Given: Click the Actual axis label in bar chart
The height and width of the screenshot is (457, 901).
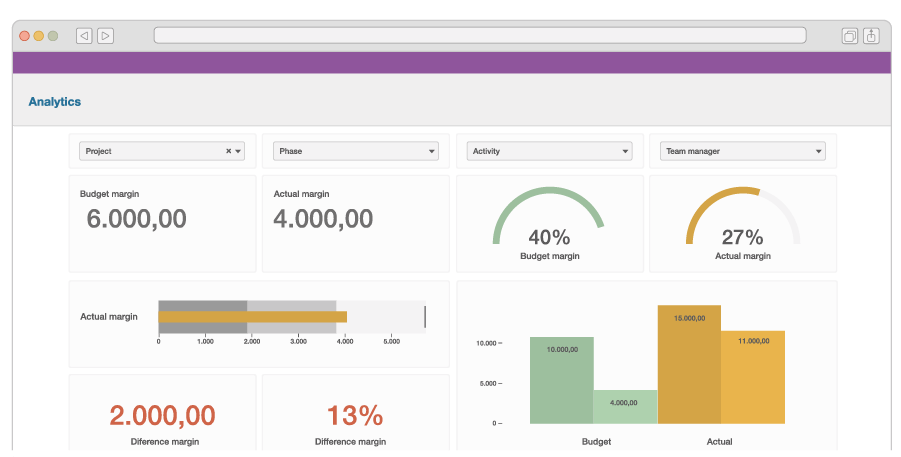Looking at the screenshot, I should [x=719, y=441].
